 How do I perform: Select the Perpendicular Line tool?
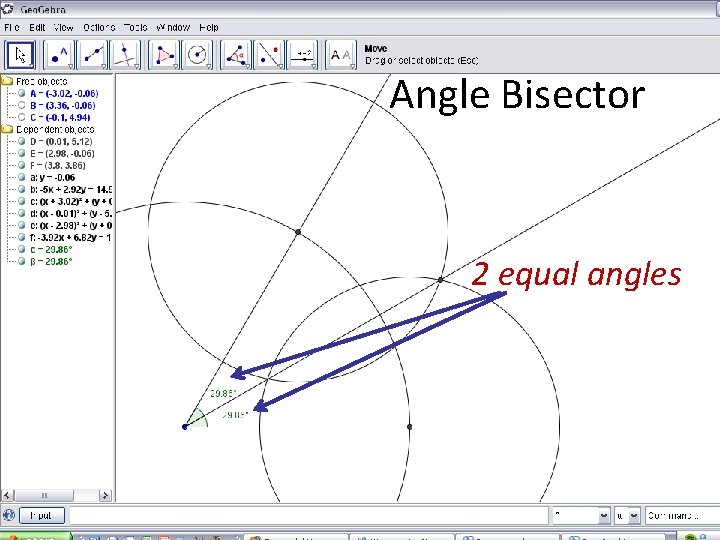(125, 55)
